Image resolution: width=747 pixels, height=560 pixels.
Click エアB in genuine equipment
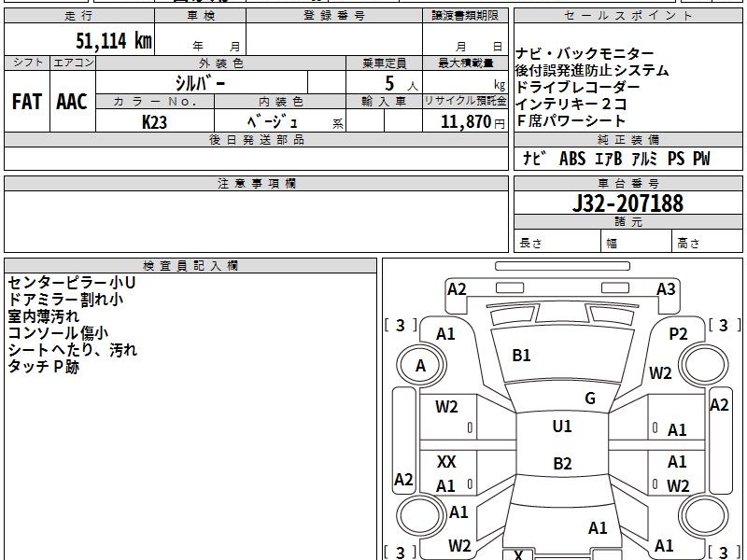(609, 159)
